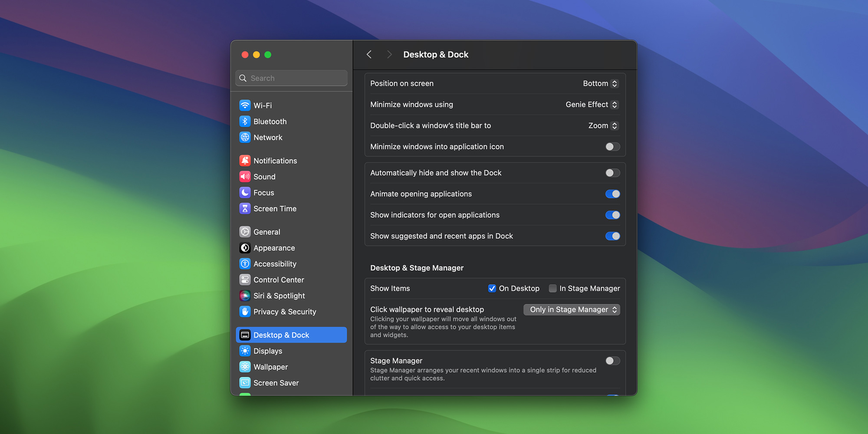Open Siri & Spotlight via its icon
The width and height of the screenshot is (868, 434).
point(245,296)
